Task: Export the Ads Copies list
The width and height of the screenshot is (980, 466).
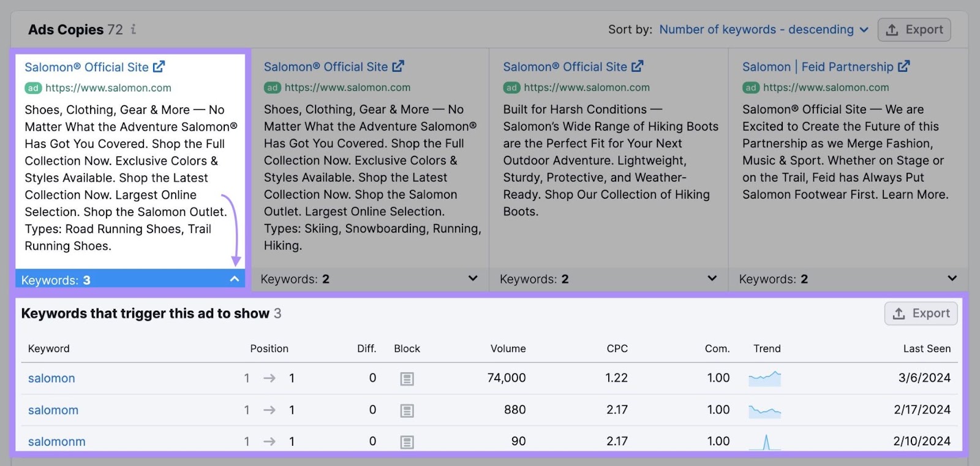Action: (x=914, y=29)
